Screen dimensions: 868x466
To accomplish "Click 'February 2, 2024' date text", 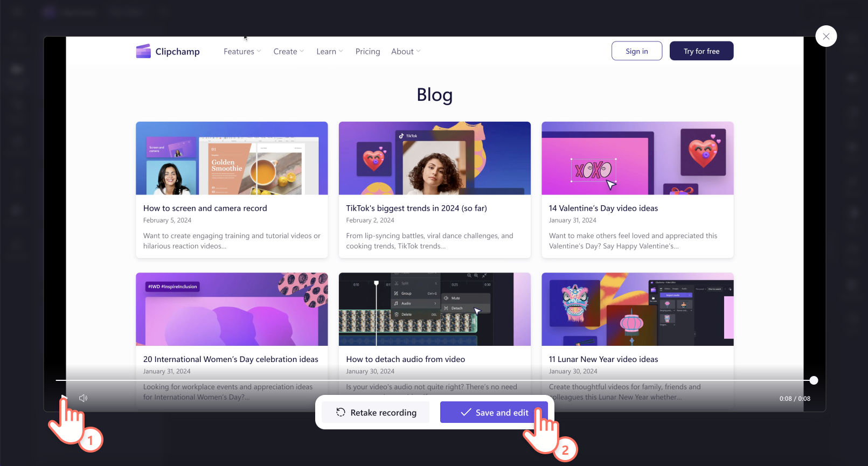I will tap(370, 220).
